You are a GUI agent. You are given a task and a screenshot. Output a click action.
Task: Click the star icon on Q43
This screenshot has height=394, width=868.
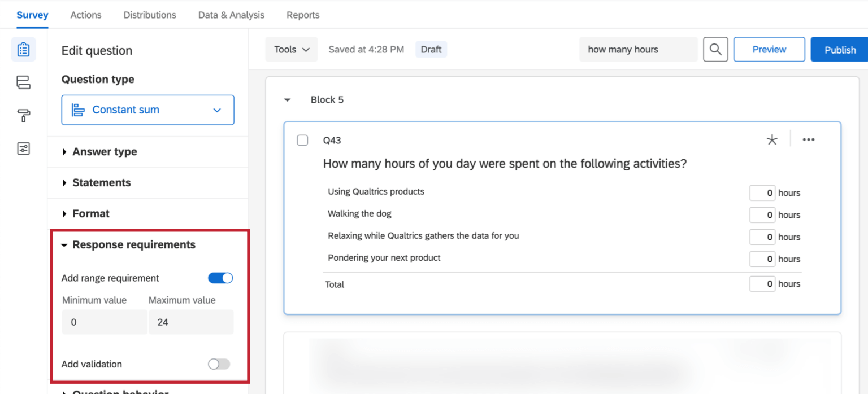point(771,140)
